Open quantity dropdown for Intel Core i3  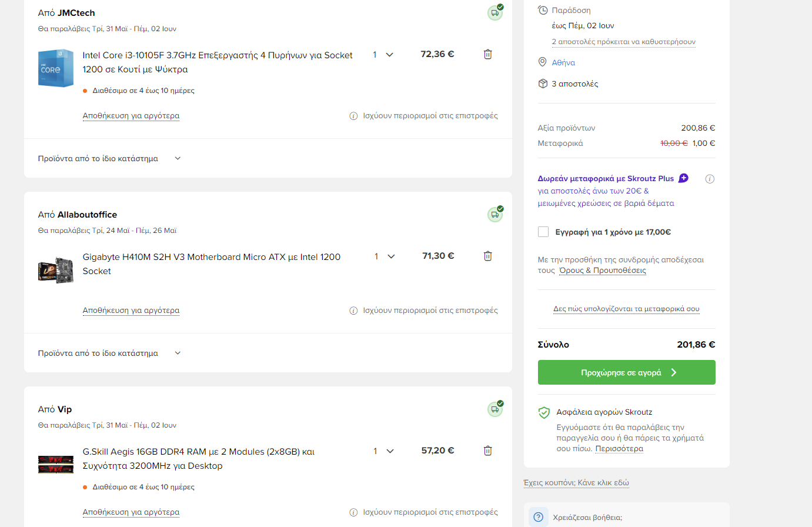pyautogui.click(x=383, y=55)
